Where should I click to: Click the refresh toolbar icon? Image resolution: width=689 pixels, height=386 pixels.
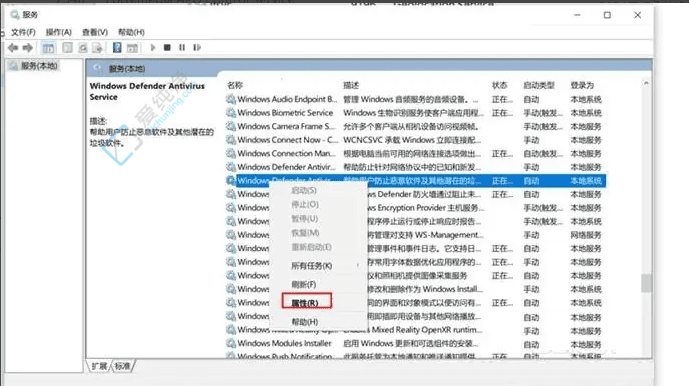click(x=83, y=47)
